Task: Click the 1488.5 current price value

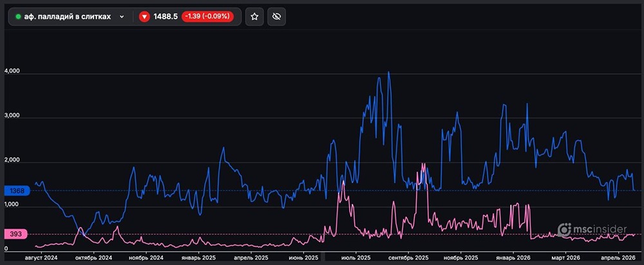Action: pos(166,17)
